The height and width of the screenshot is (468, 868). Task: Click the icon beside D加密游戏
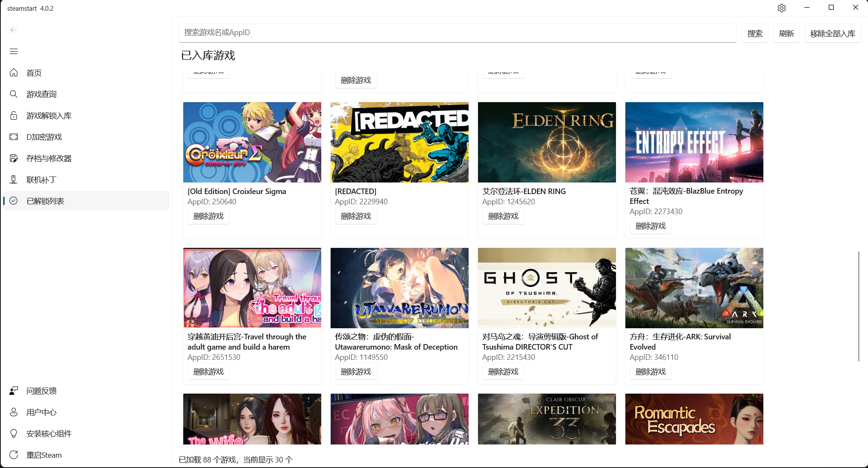(14, 137)
